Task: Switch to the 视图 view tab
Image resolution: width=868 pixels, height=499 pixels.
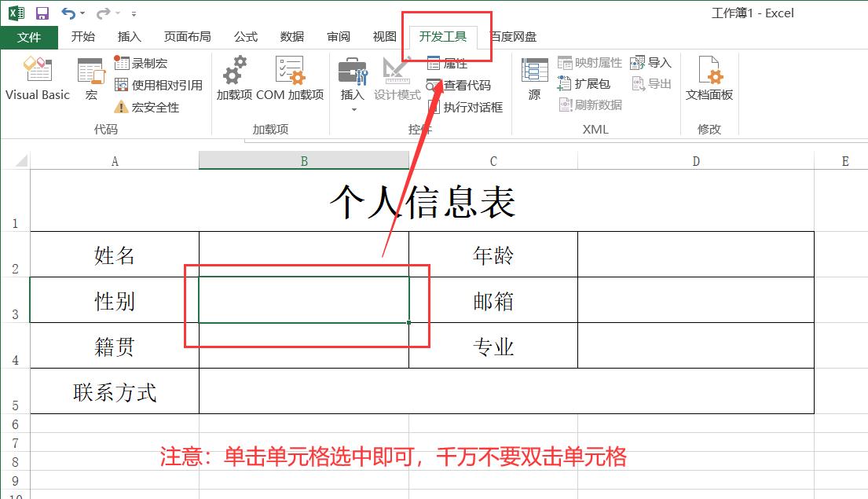Action: (x=385, y=37)
